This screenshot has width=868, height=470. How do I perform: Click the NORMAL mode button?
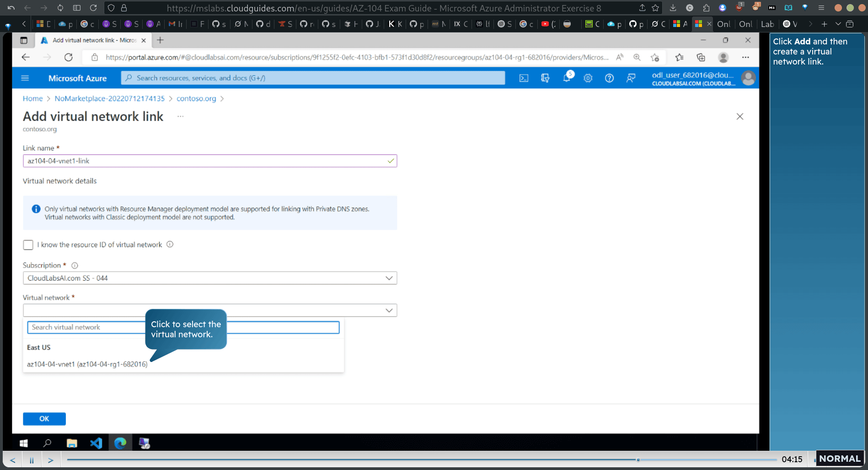click(840, 459)
